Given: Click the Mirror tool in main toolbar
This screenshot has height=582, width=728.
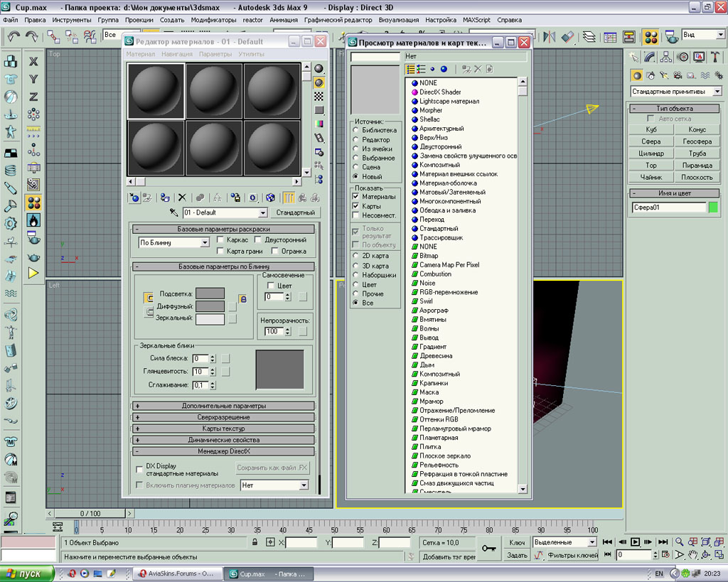Looking at the screenshot, I should (549, 36).
